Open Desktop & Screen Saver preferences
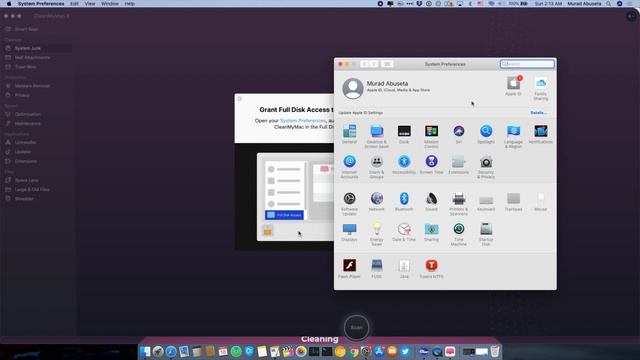 pos(376,136)
